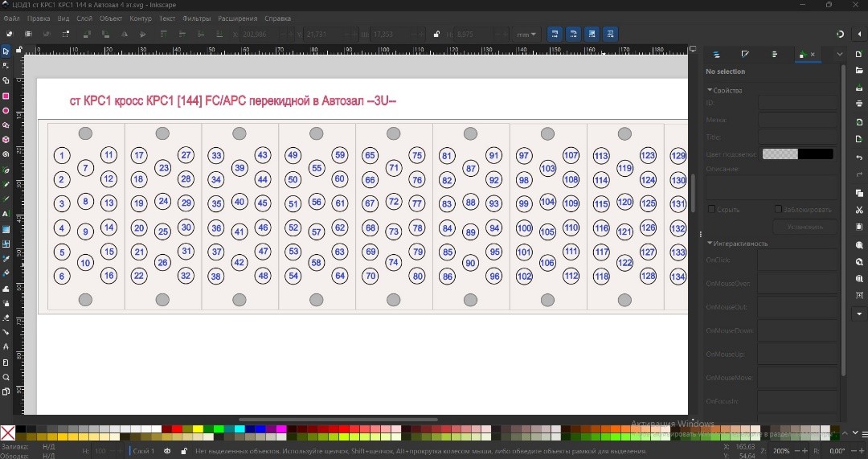868x459 pixels.
Task: Pick the Цвет подсветки color swatch
Action: (x=798, y=154)
